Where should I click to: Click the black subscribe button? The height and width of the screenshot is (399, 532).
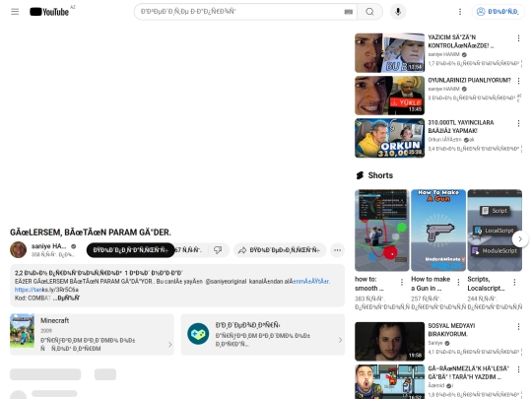pos(131,250)
